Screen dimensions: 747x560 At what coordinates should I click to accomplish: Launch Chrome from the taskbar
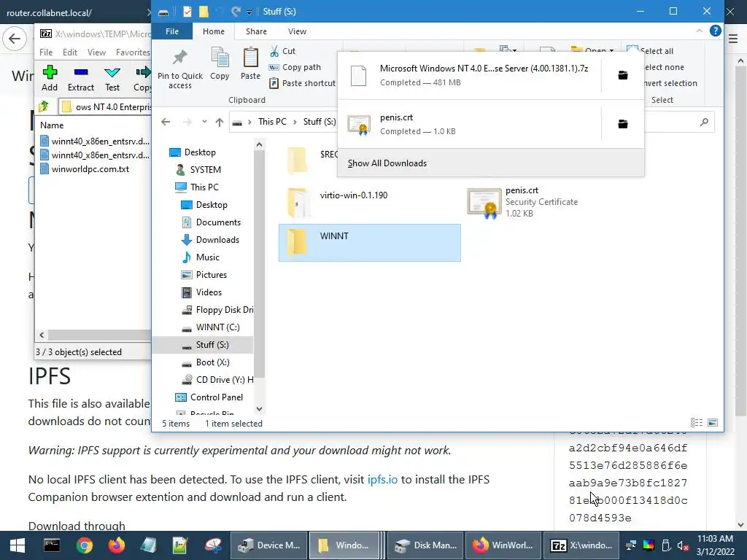[84, 545]
